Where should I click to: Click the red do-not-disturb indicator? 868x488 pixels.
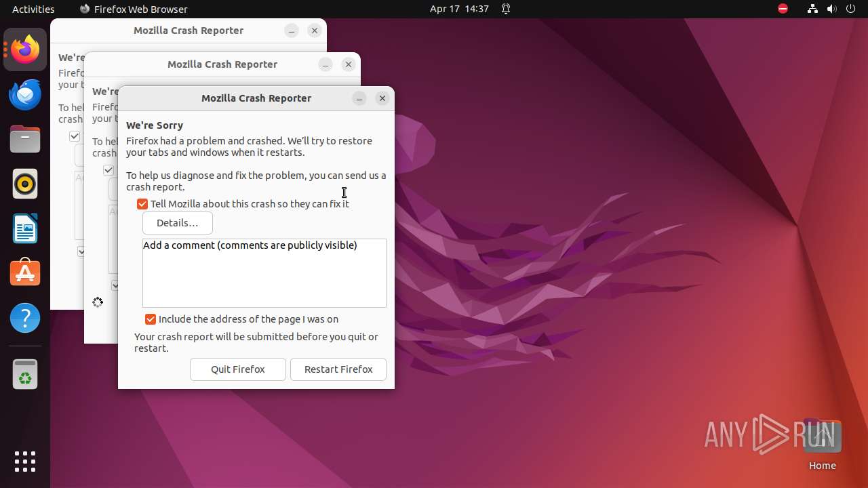pyautogui.click(x=783, y=9)
